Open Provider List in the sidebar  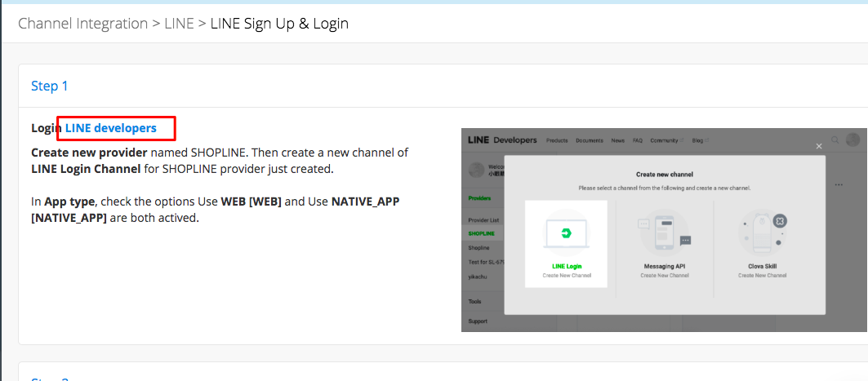tap(484, 220)
